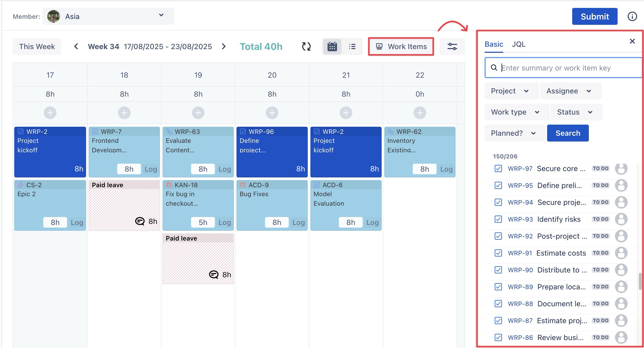This screenshot has height=348, width=644.
Task: Go to previous week arrow
Action: [x=76, y=46]
